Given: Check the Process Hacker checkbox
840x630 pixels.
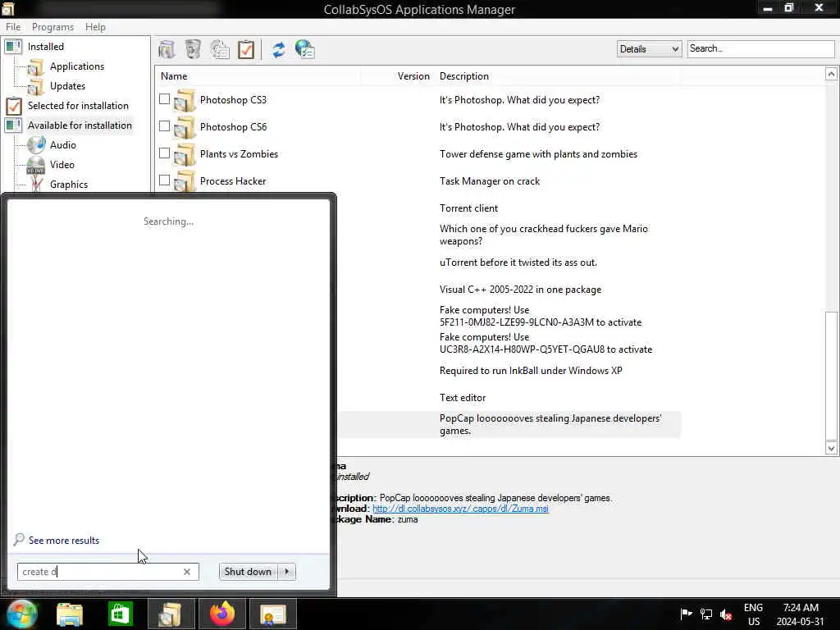Looking at the screenshot, I should (x=164, y=180).
